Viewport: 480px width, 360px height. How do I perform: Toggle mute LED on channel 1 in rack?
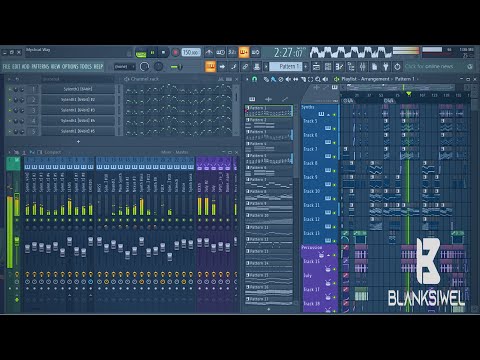tap(10, 89)
